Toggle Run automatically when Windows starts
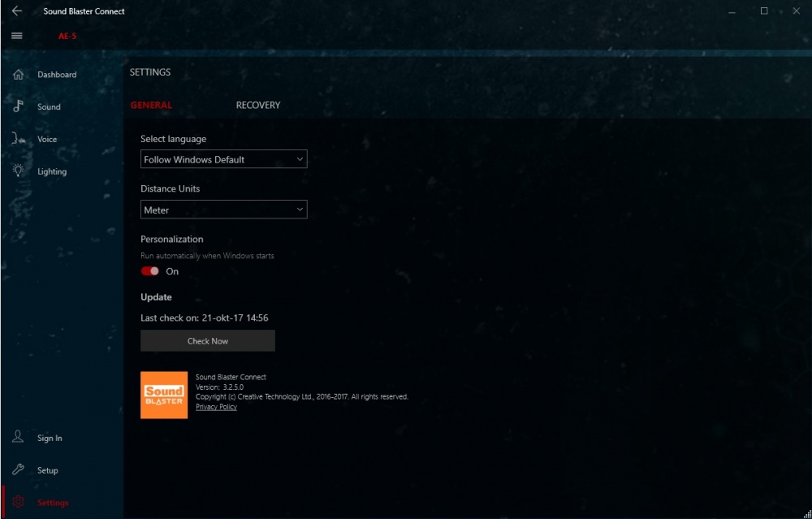 pos(150,271)
